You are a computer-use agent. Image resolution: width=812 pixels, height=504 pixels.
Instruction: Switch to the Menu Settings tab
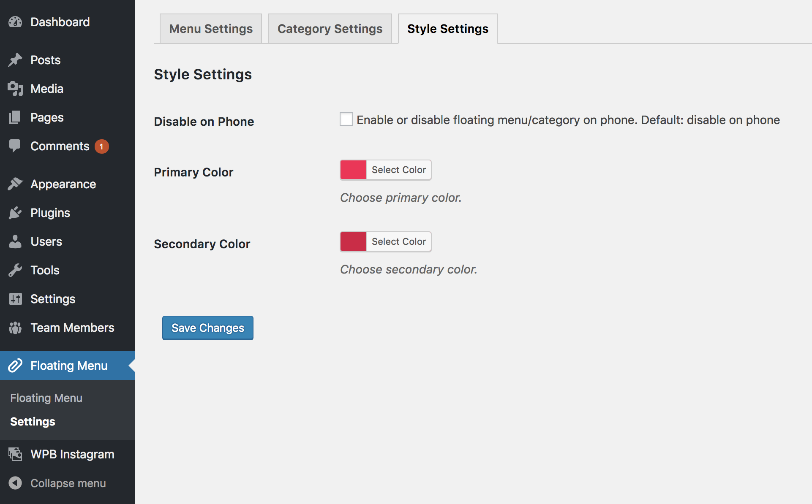(x=211, y=29)
